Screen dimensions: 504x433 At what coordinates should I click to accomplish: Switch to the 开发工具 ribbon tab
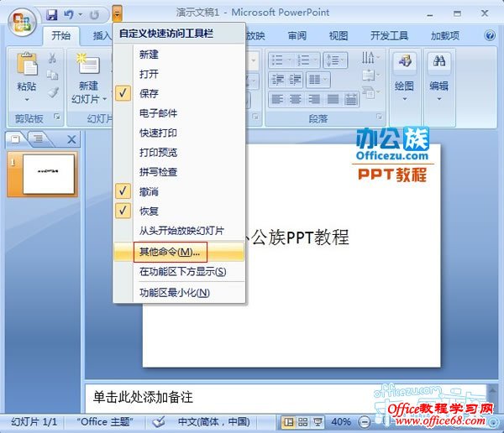(x=389, y=35)
